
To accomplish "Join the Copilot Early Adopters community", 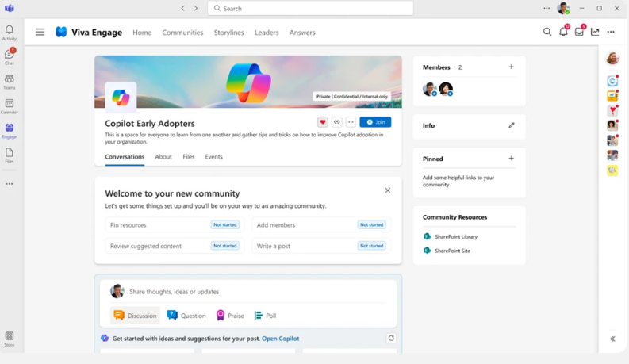I will pos(375,122).
